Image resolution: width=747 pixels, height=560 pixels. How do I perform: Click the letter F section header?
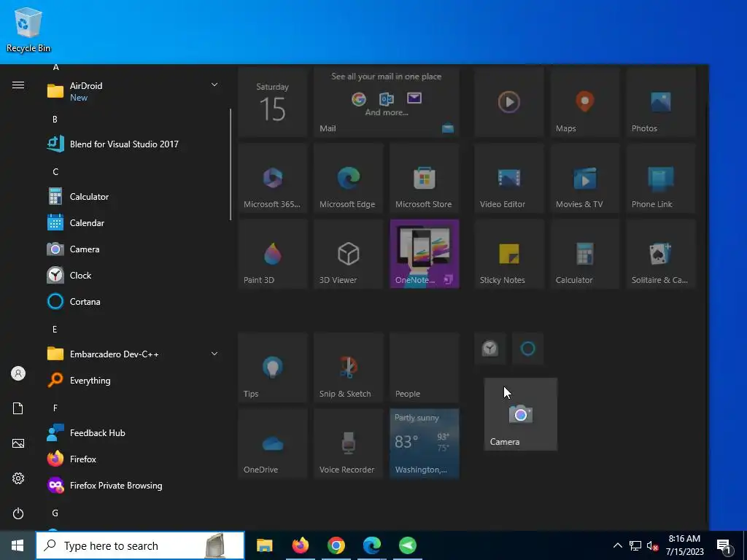pos(55,408)
